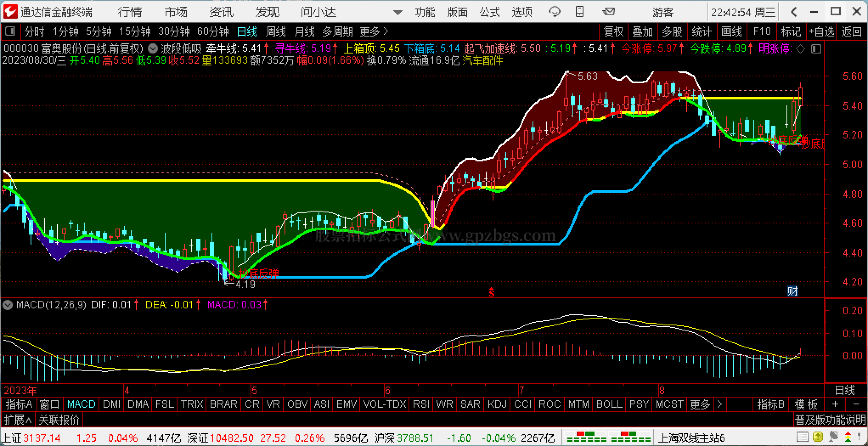The image size is (868, 446).
Task: Open the mail message icon
Action: point(609,12)
